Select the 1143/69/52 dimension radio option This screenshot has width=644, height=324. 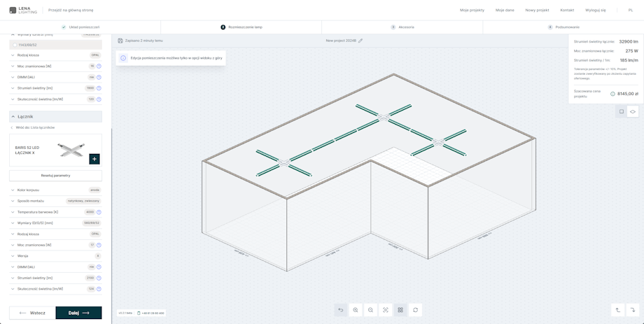coord(15,45)
